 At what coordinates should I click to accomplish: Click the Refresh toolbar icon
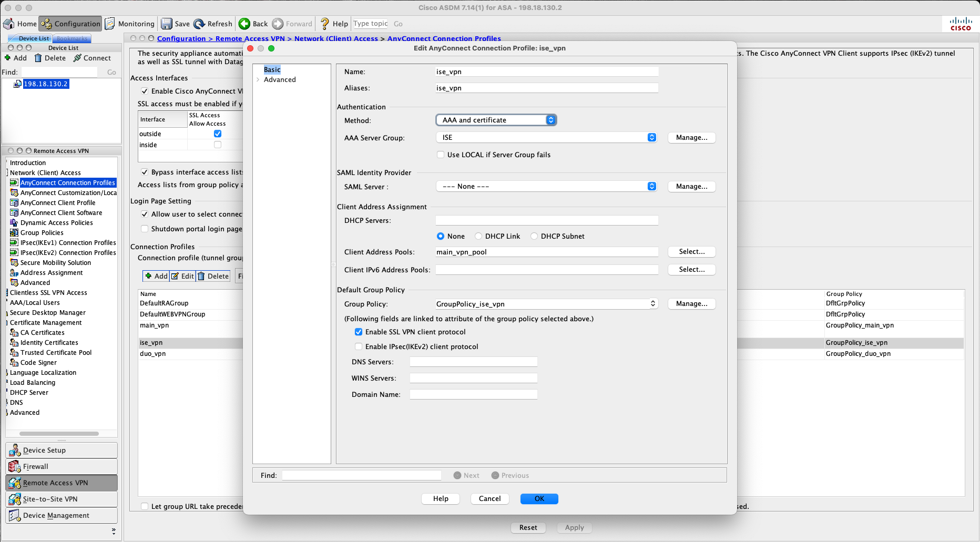pos(199,24)
